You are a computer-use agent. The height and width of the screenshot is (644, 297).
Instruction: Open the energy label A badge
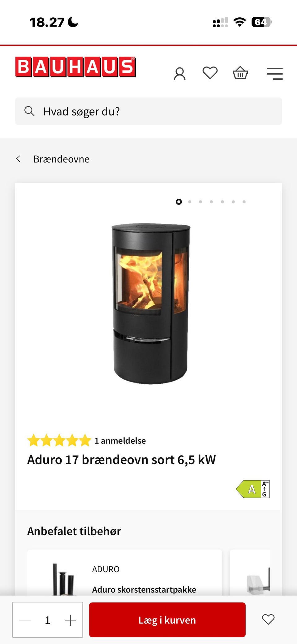coord(252,489)
